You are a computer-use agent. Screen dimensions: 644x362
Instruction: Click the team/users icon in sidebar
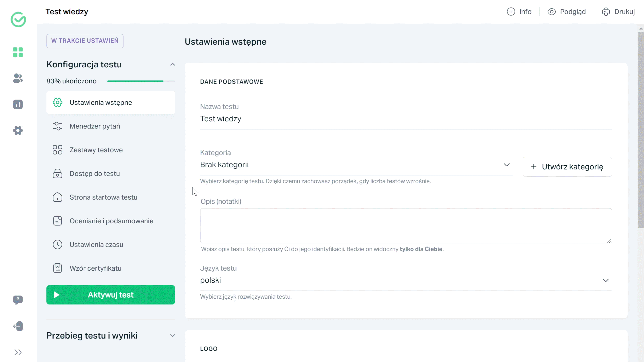[x=18, y=78]
